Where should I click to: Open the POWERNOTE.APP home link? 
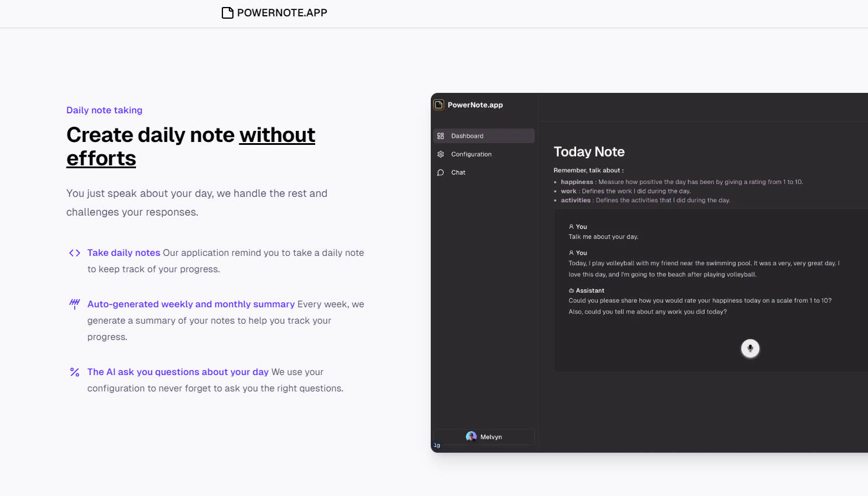click(x=281, y=13)
